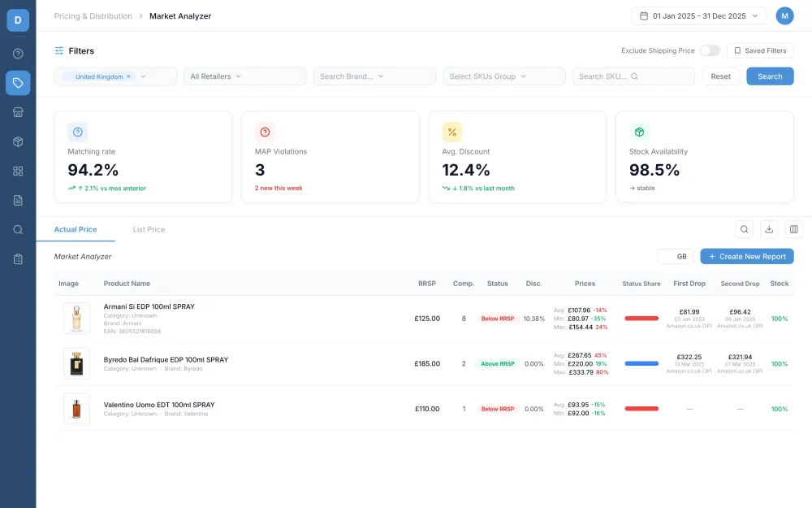Click the D logo in sidebar

[18, 20]
